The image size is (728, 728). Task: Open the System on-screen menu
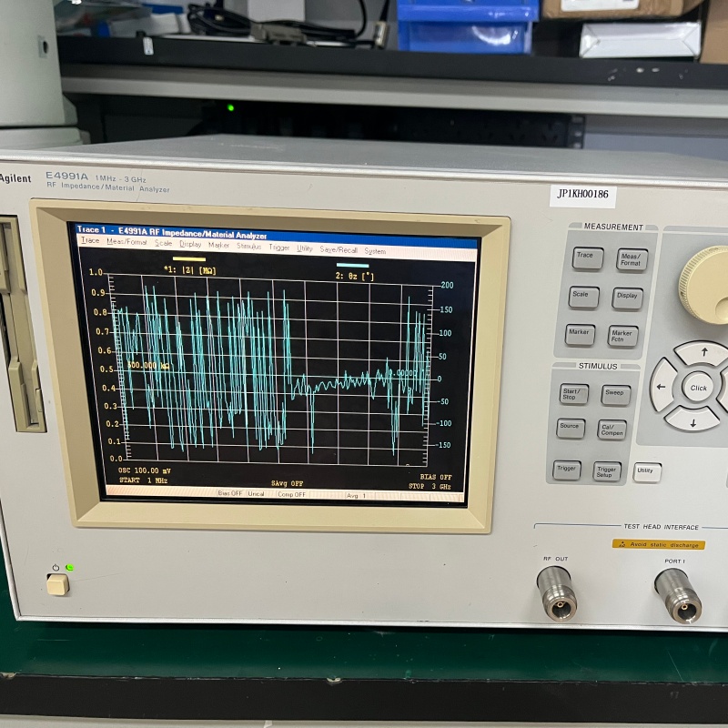coord(375,251)
